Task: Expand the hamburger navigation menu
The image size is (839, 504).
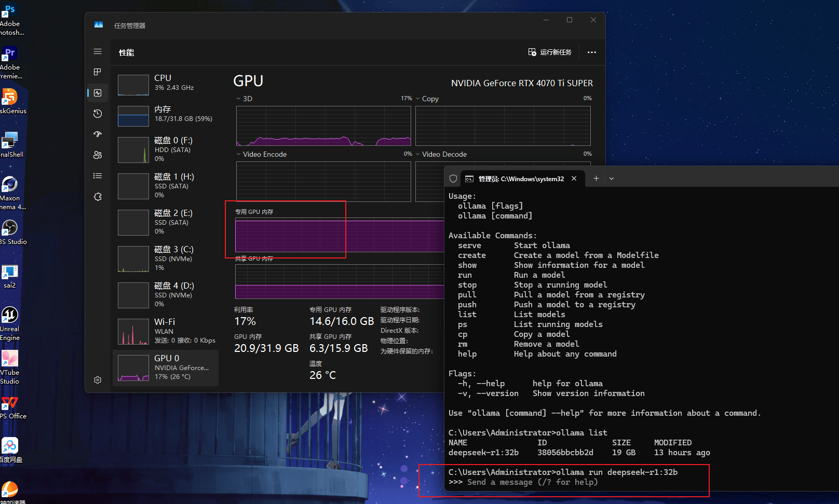Action: [98, 51]
